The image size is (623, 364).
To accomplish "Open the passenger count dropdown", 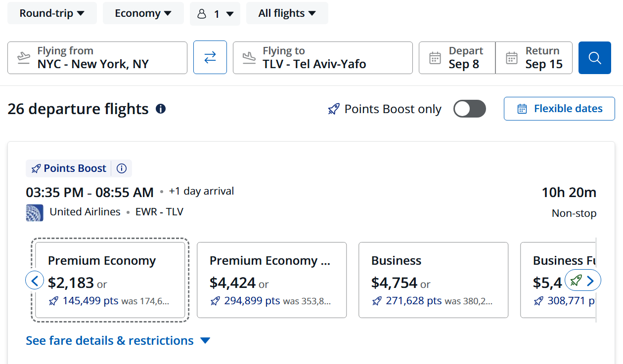I will pyautogui.click(x=215, y=14).
